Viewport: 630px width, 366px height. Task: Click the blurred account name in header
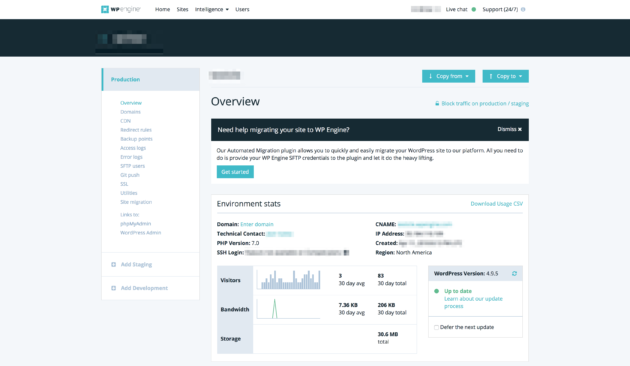tap(425, 9)
